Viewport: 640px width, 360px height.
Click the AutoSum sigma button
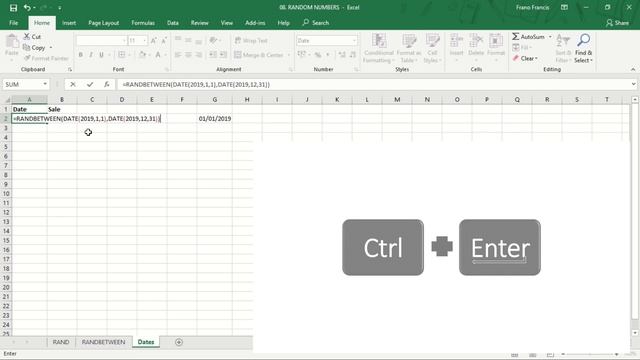[x=528, y=37]
